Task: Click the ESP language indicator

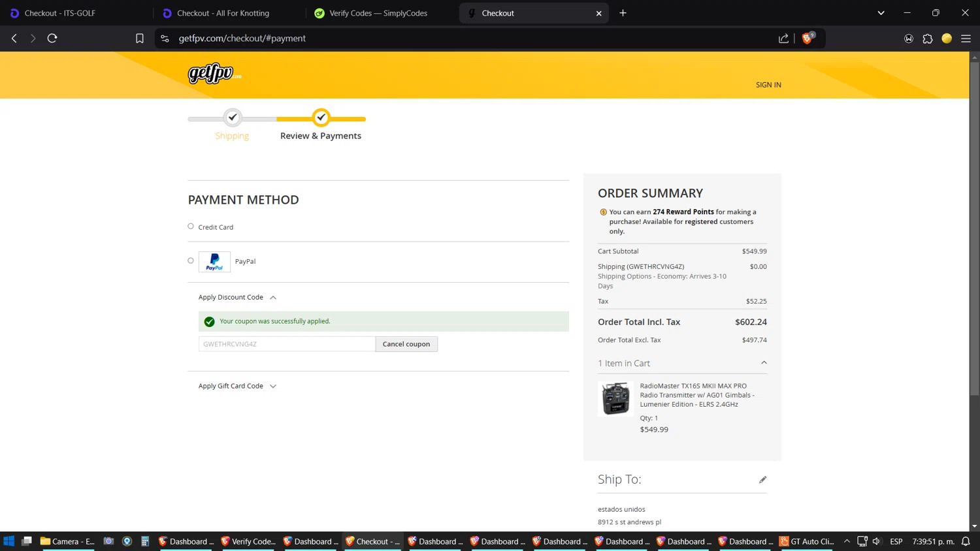Action: pyautogui.click(x=896, y=541)
